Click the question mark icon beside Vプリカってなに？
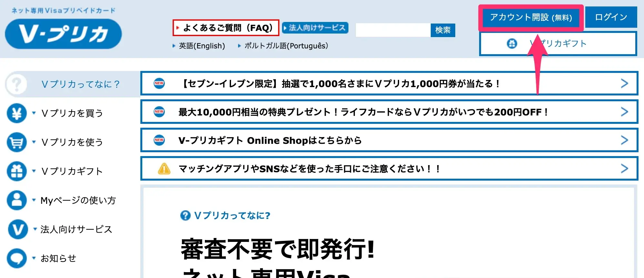Viewport: 644px width, 278px height. 16,84
